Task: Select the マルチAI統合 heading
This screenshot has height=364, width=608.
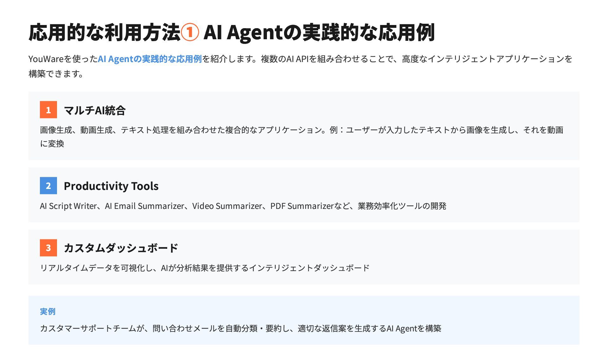Action: (x=95, y=110)
